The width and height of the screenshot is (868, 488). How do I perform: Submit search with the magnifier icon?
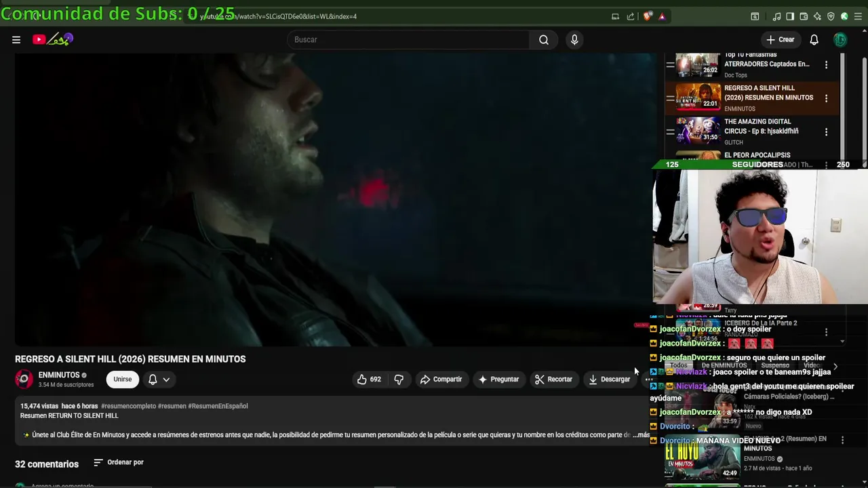pos(544,39)
